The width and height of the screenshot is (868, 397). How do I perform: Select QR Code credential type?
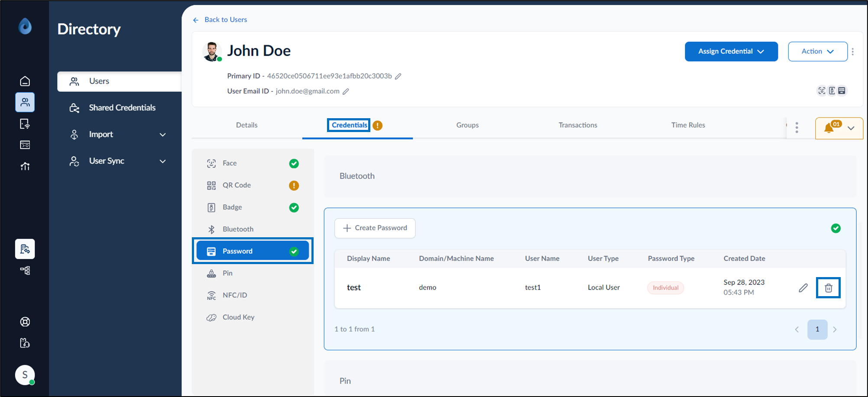point(253,185)
